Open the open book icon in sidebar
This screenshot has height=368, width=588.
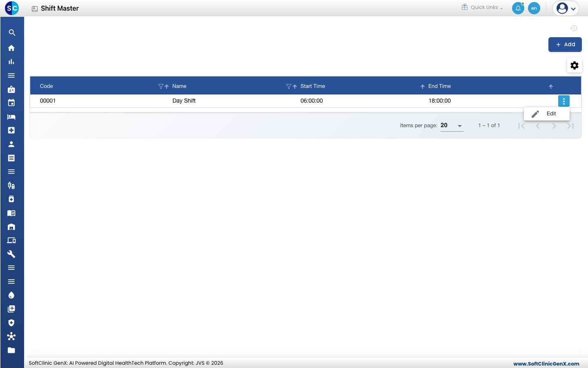point(11,213)
